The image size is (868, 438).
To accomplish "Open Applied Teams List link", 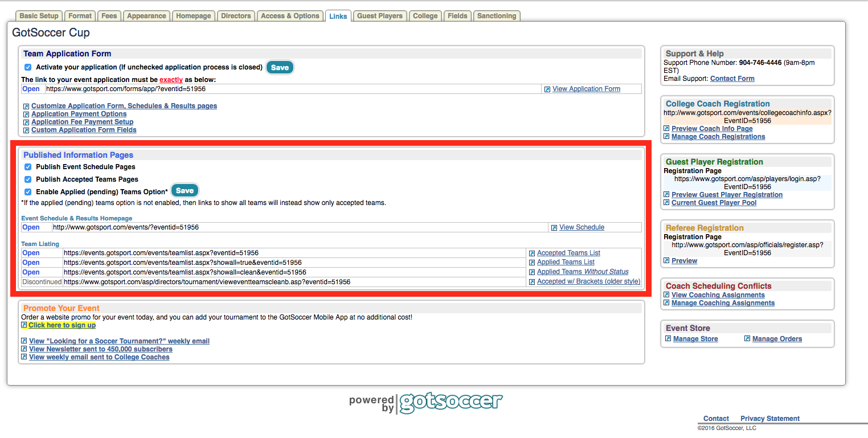I will (566, 262).
